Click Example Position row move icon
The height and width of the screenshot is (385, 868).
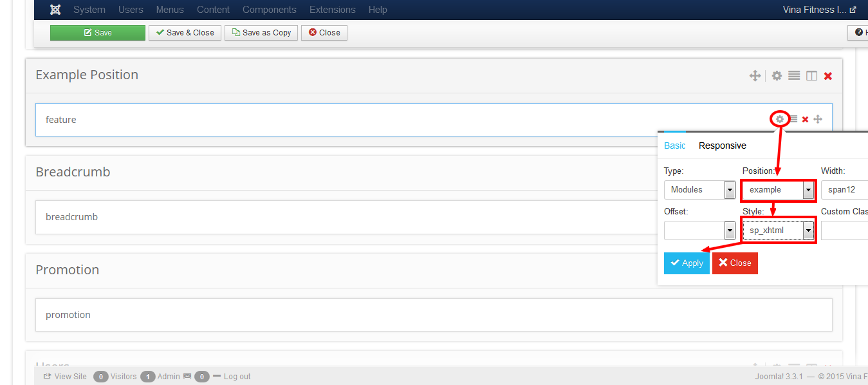755,76
